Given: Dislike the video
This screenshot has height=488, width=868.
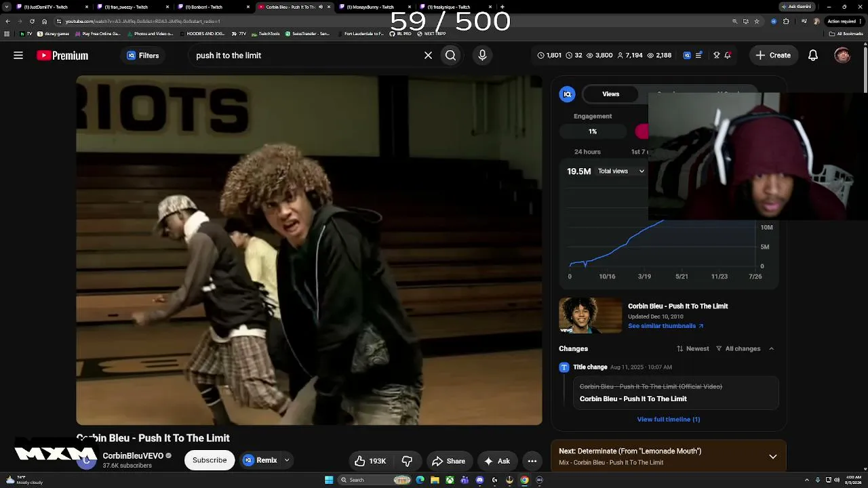Looking at the screenshot, I should click(x=407, y=461).
